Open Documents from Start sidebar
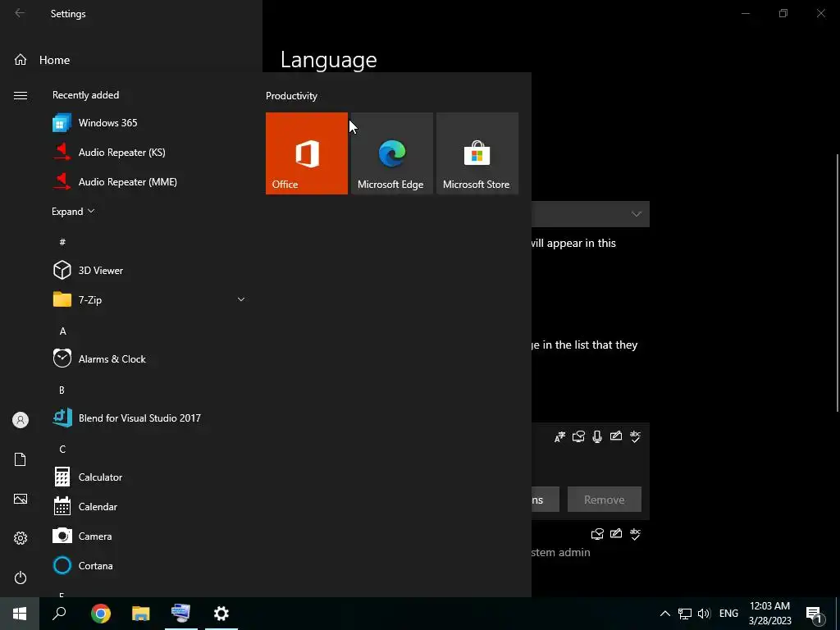The width and height of the screenshot is (840, 630). pyautogui.click(x=21, y=459)
